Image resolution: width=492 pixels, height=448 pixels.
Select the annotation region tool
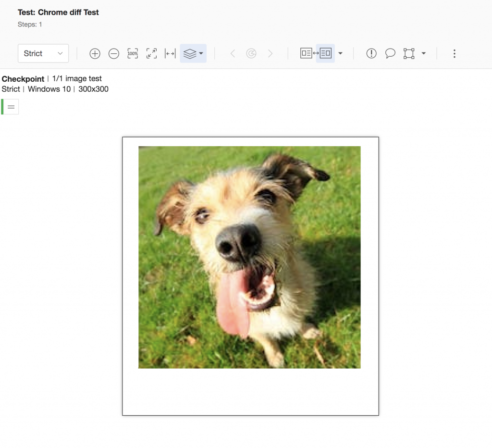point(409,53)
